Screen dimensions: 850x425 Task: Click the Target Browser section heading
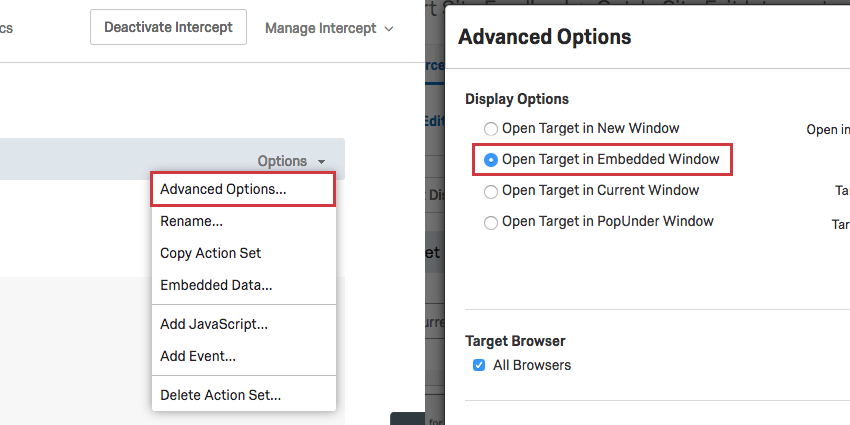515,341
